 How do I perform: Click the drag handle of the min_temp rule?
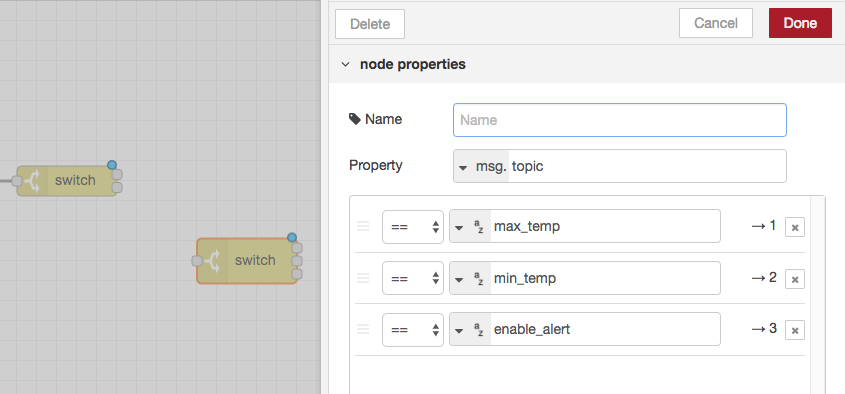(363, 278)
